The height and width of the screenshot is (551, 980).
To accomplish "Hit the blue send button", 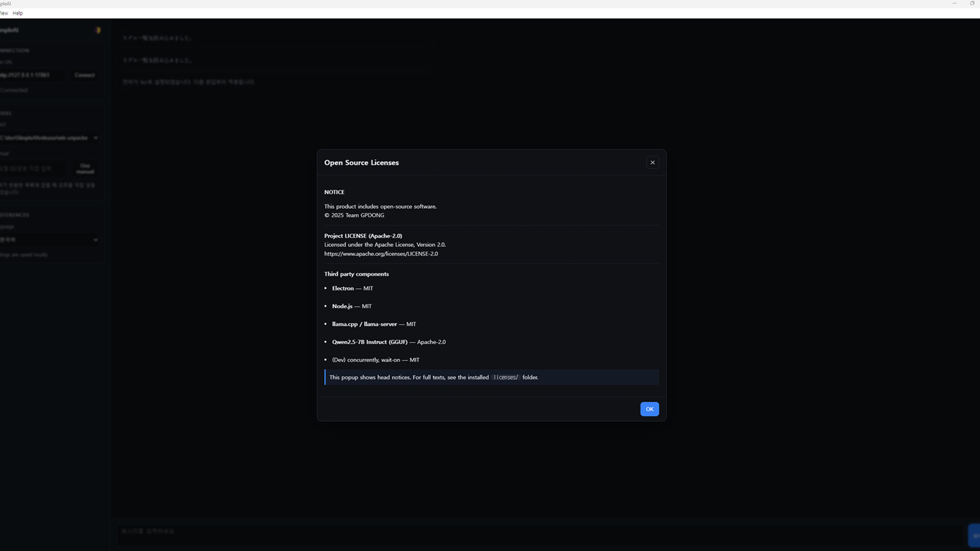I will [974, 536].
